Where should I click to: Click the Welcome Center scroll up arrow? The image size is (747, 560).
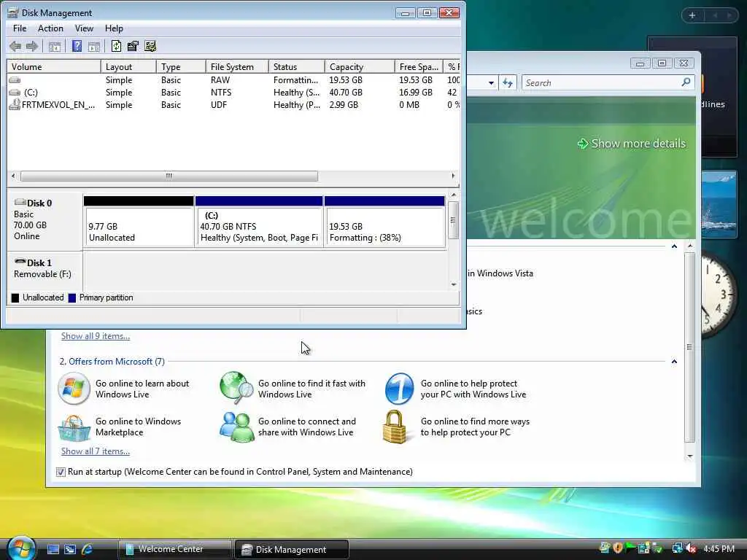[690, 246]
